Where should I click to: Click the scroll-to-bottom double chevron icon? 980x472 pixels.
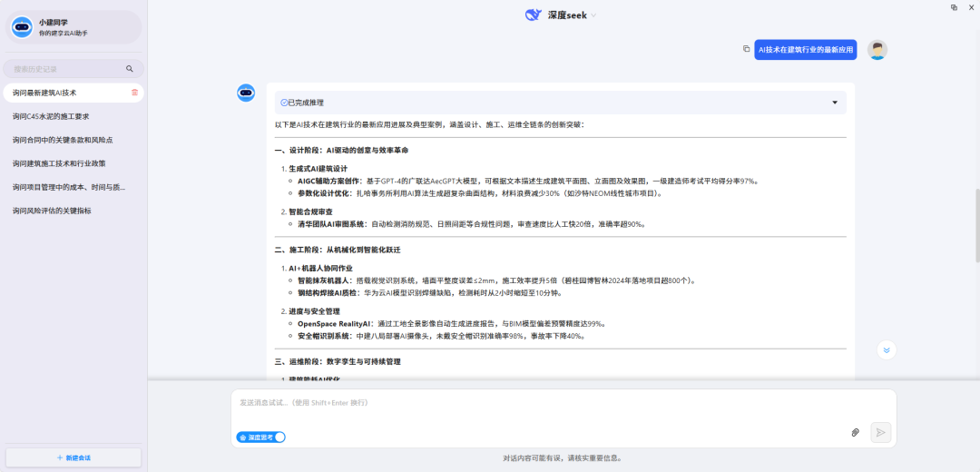point(887,349)
